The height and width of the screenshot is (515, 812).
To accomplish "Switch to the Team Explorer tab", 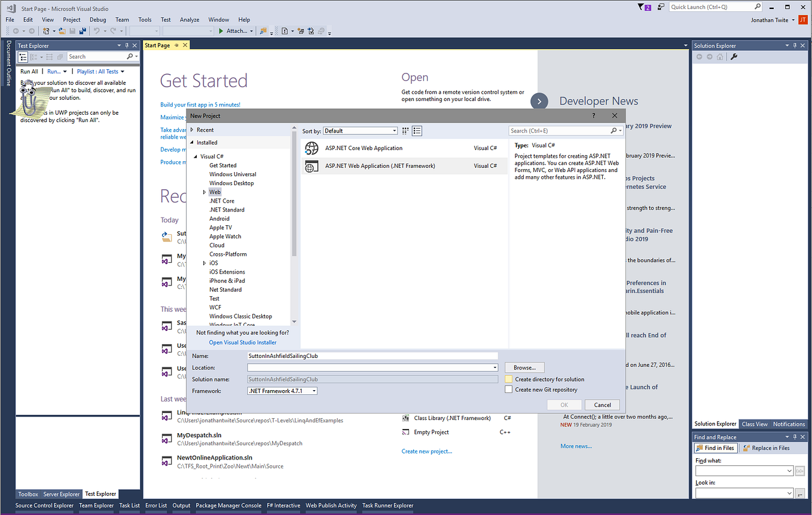I will (96, 505).
